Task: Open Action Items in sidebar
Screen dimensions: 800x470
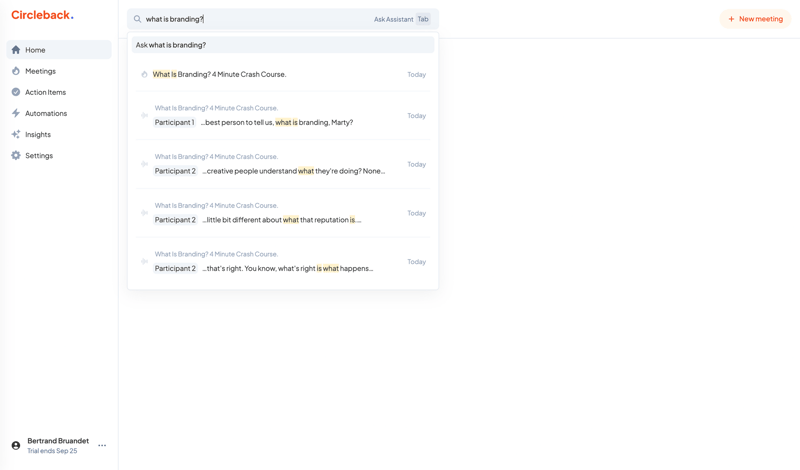Action: pos(59,92)
